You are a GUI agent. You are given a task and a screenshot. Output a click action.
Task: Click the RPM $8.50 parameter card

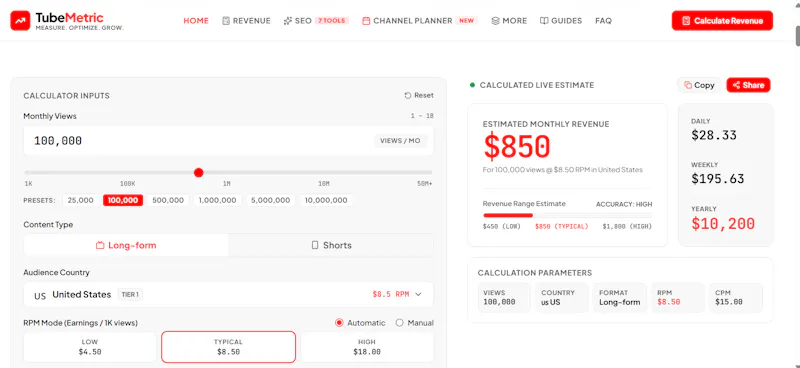click(678, 298)
